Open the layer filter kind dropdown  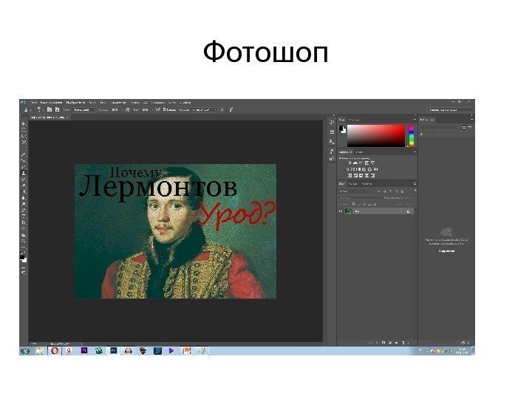click(x=353, y=191)
